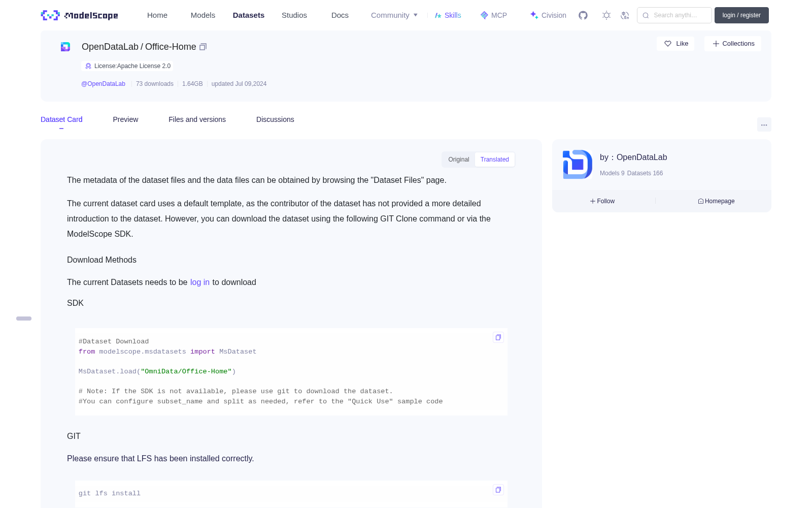Open the ModelScope logo homepage
This screenshot has height=508, width=812.
tap(80, 15)
